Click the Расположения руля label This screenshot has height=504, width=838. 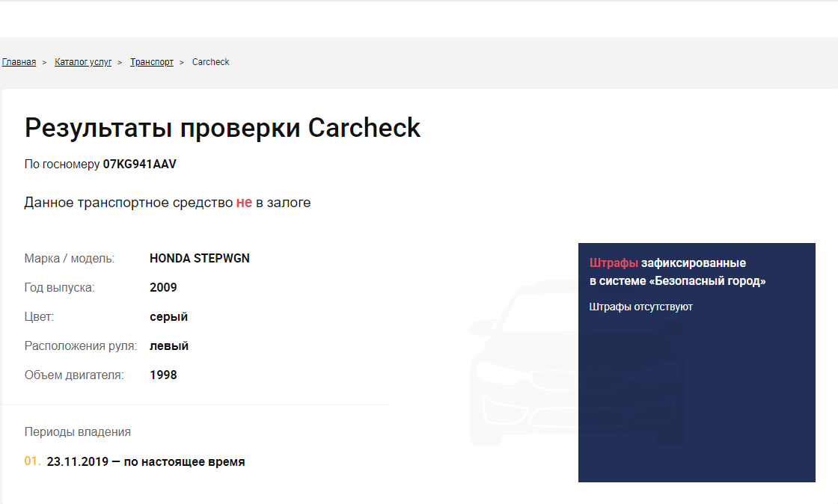click(80, 346)
